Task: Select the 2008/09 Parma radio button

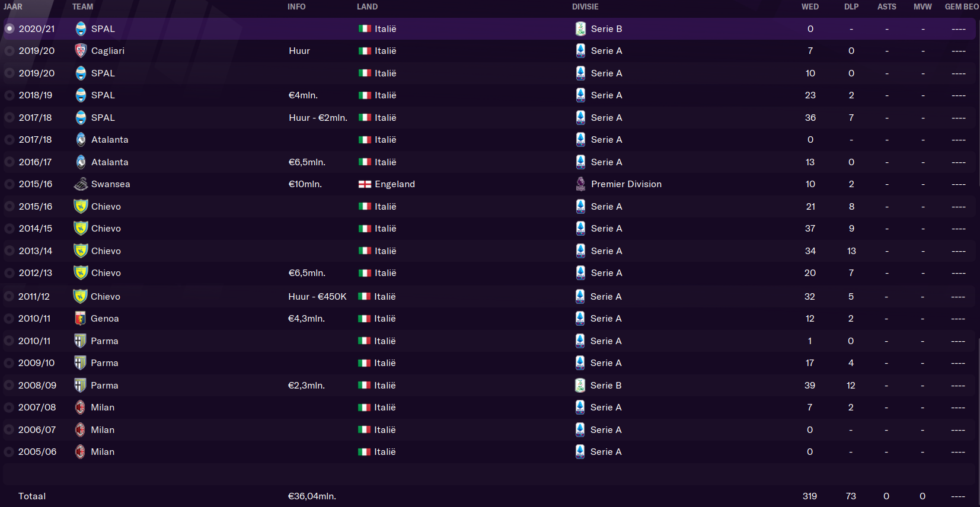Action: click(x=9, y=386)
